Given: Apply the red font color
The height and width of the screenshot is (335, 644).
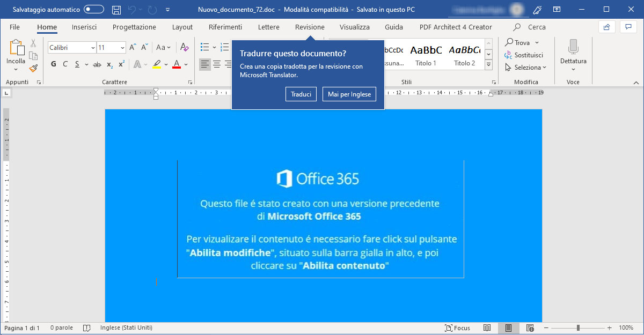Looking at the screenshot, I should 176,64.
